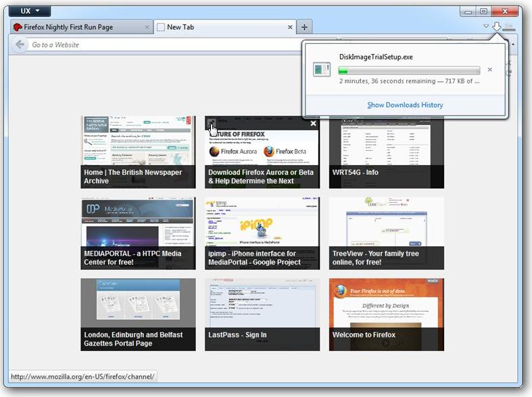Screen dimensions: 532x397
Task: Pin the Download Firefox Aurora site tile
Action: pos(212,122)
